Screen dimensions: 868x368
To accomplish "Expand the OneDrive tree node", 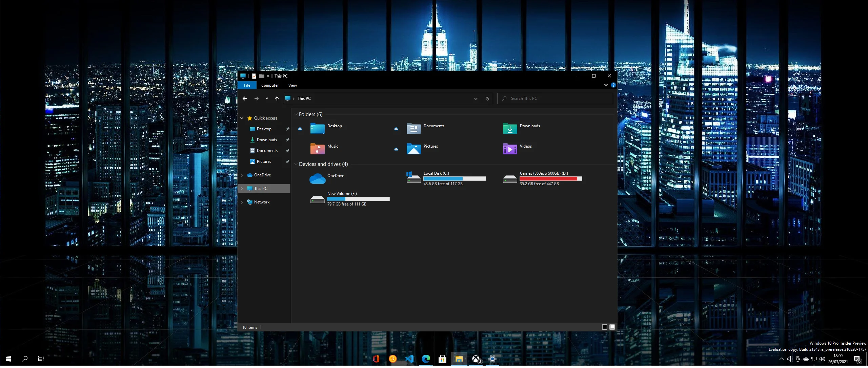I will [x=242, y=175].
